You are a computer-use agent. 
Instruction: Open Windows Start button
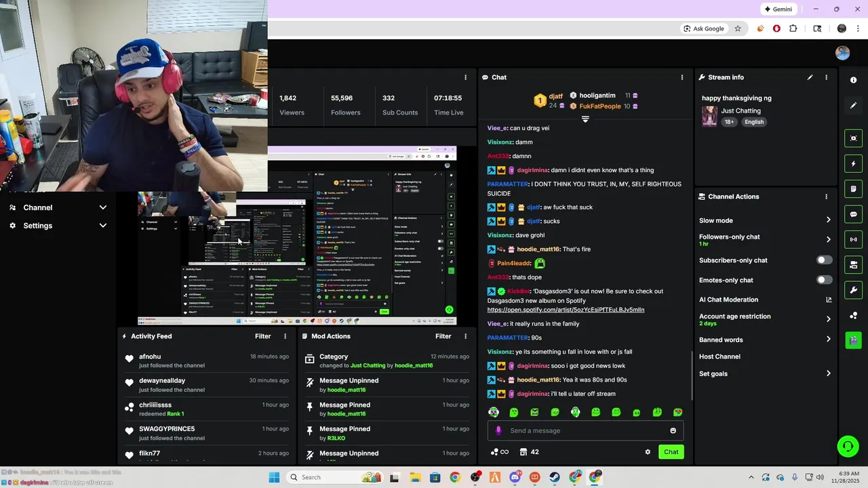(x=274, y=477)
